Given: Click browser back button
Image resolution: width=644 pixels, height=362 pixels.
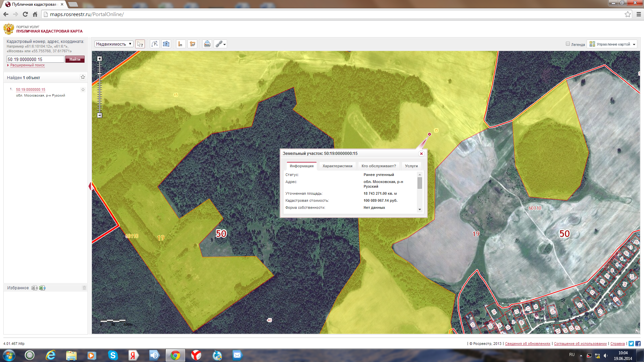Looking at the screenshot, I should [6, 14].
